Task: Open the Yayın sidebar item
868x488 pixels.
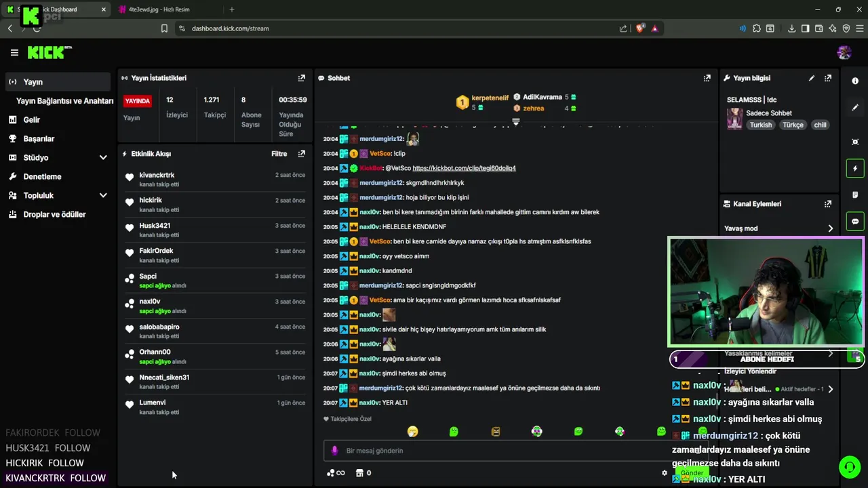Action: pos(58,82)
